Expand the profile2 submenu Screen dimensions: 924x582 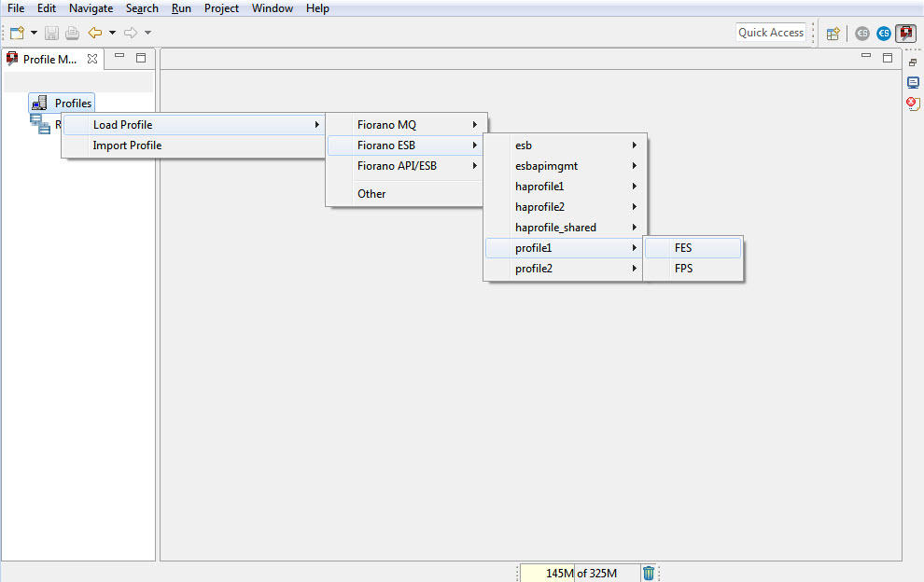(x=565, y=269)
